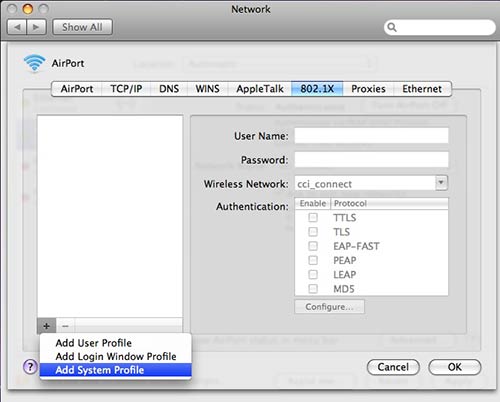Click the Cancel button
The width and height of the screenshot is (500, 402).
tap(393, 367)
